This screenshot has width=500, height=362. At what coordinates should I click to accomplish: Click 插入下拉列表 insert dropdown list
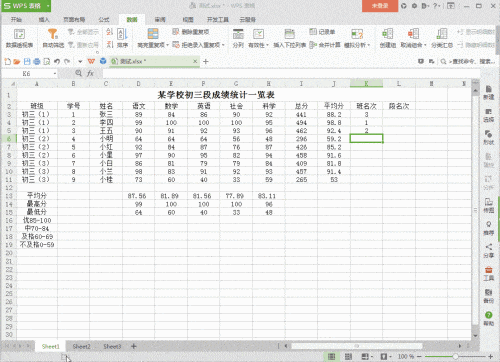click(289, 38)
